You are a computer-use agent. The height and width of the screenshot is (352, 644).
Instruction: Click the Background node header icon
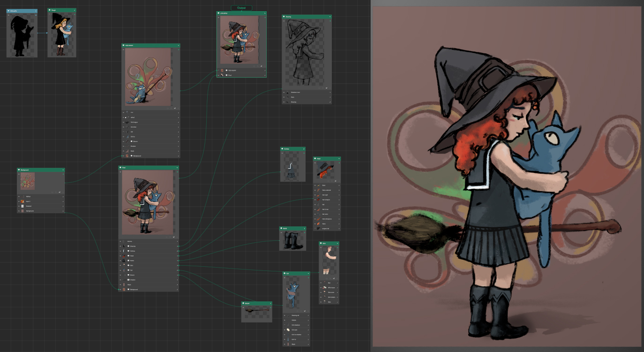point(19,170)
